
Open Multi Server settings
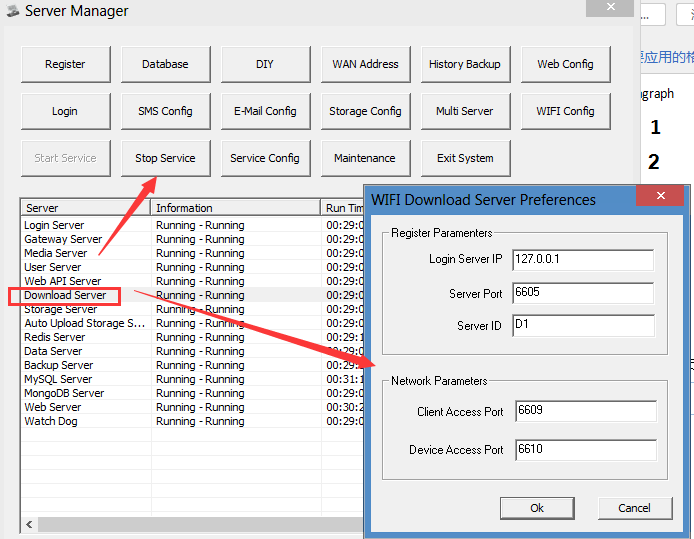(x=466, y=111)
